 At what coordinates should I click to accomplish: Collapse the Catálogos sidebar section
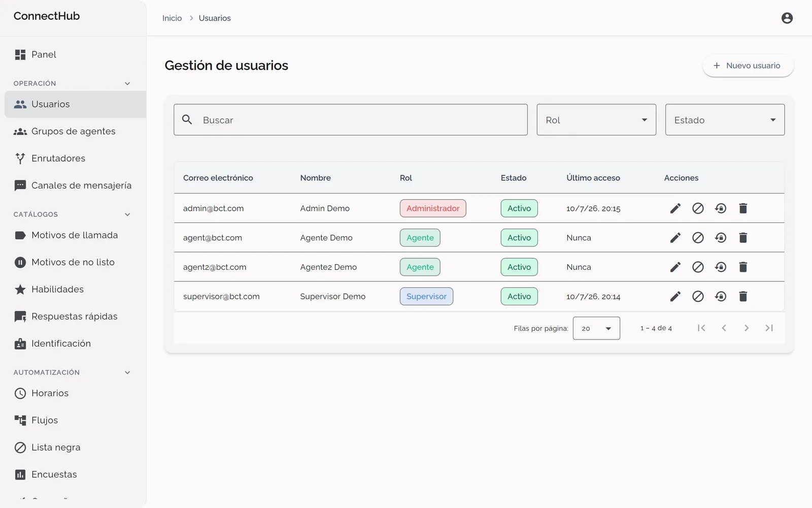click(127, 214)
